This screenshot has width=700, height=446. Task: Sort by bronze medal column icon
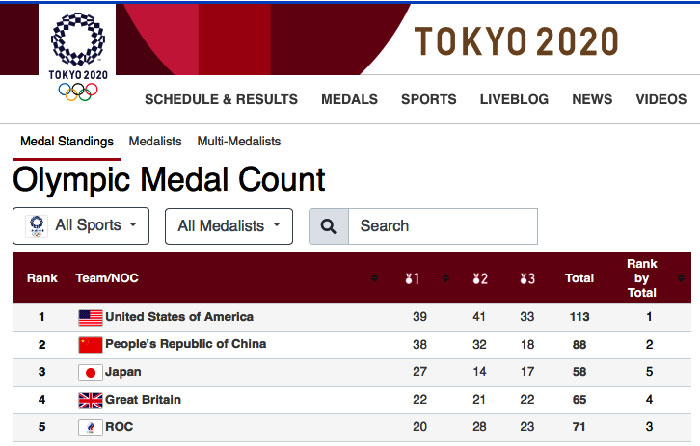tap(527, 279)
